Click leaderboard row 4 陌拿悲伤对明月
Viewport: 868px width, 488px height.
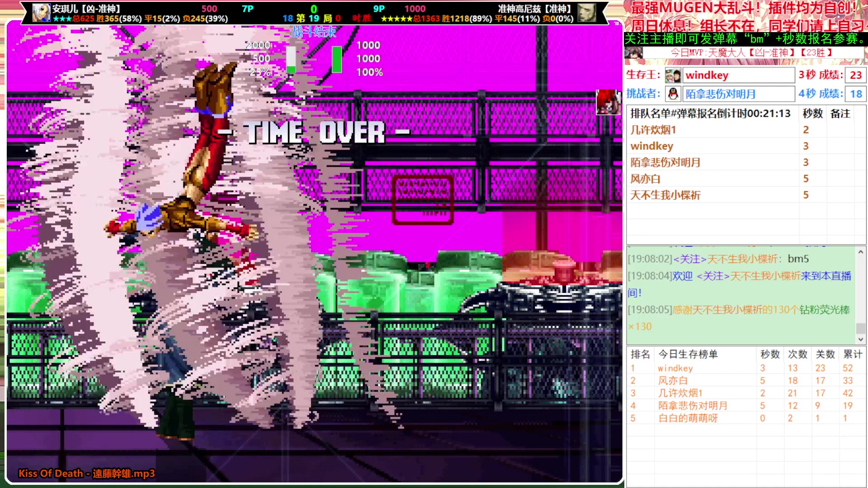746,406
